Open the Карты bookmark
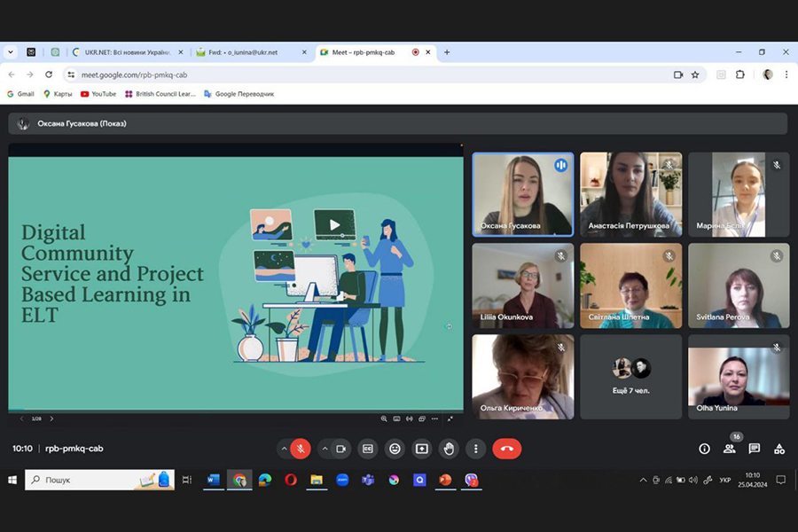 pos(58,94)
